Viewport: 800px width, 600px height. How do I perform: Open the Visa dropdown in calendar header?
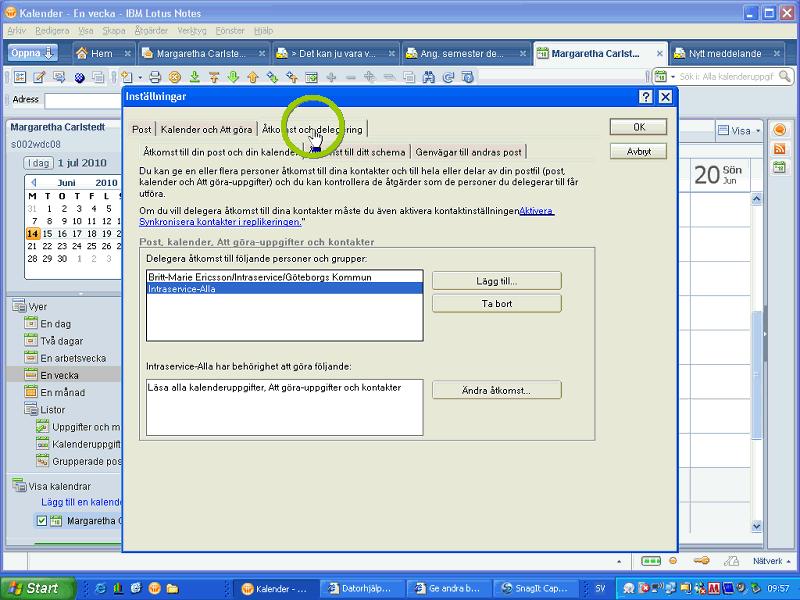[x=739, y=131]
